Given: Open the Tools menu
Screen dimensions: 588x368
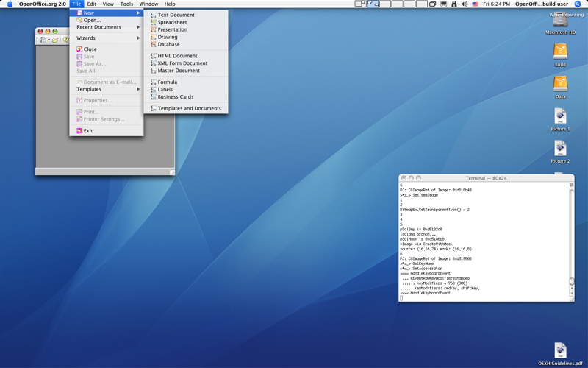Looking at the screenshot, I should 126,4.
